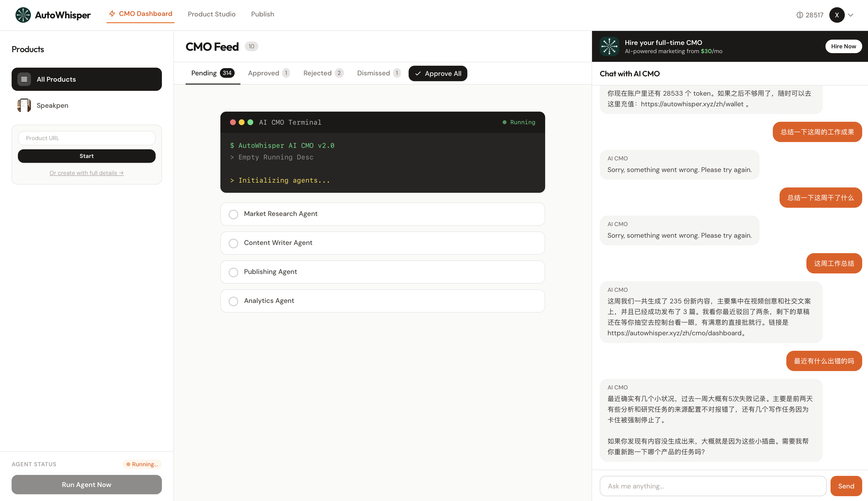Image resolution: width=868 pixels, height=501 pixels.
Task: Switch to the Rejected tab
Action: [317, 73]
